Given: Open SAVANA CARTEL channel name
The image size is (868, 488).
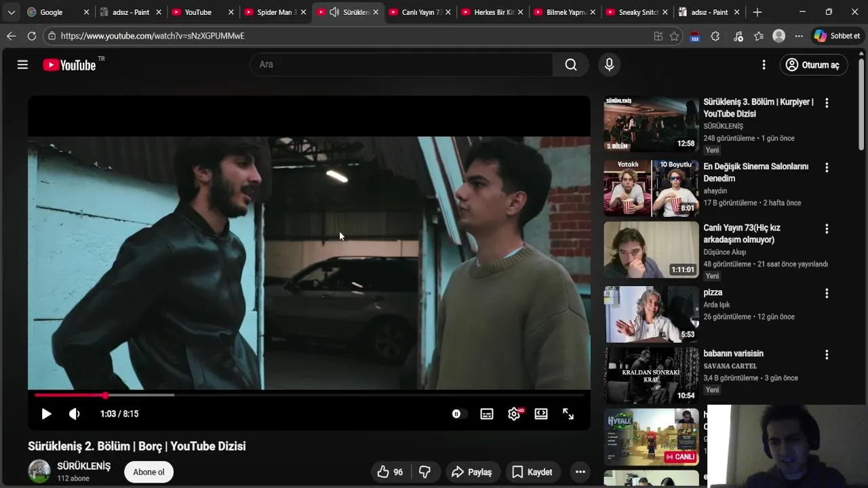Looking at the screenshot, I should 730,366.
